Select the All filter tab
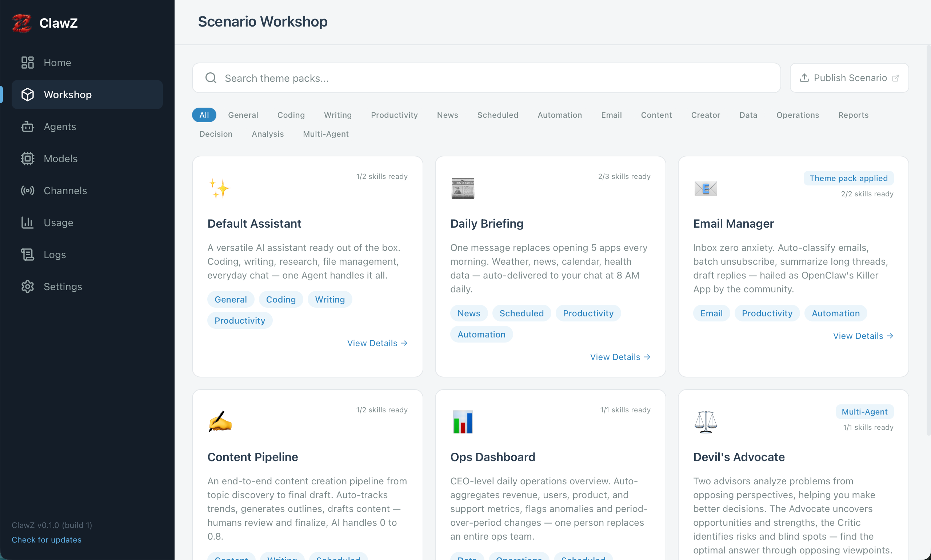Viewport: 931px width, 560px height. click(204, 115)
